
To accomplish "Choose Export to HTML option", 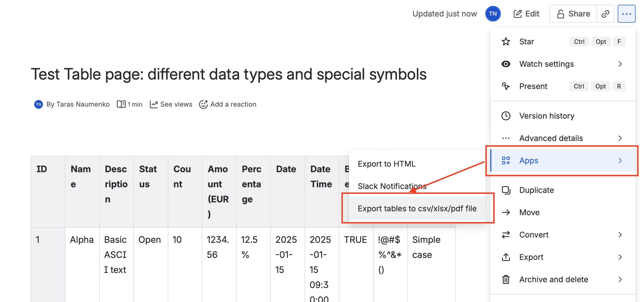I will tap(387, 164).
